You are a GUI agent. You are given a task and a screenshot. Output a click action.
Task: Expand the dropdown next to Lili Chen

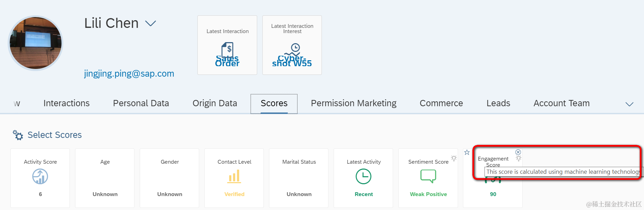[x=150, y=24]
